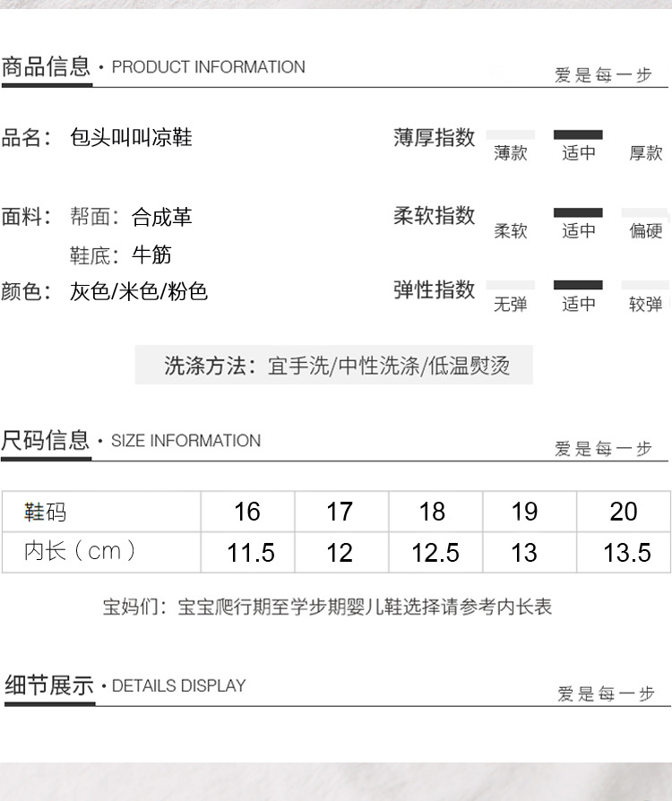
Task: Select color values 灰色/米色/粉色
Action: [x=139, y=292]
